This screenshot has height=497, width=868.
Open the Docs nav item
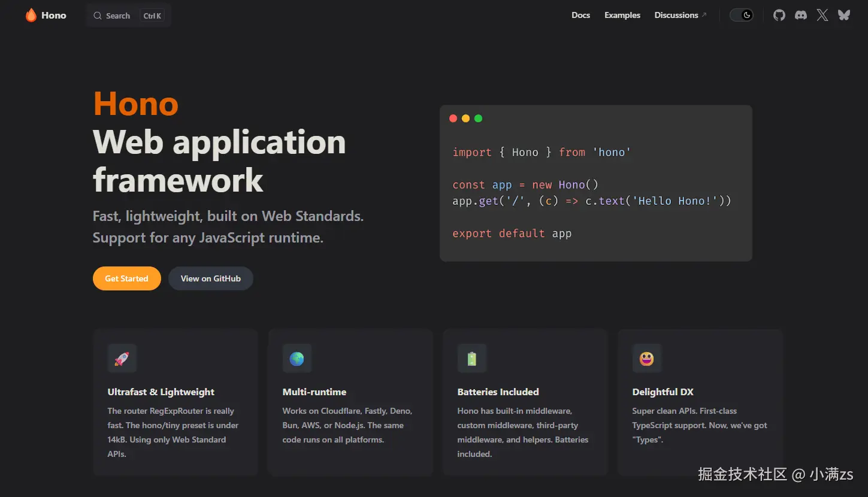pos(580,15)
